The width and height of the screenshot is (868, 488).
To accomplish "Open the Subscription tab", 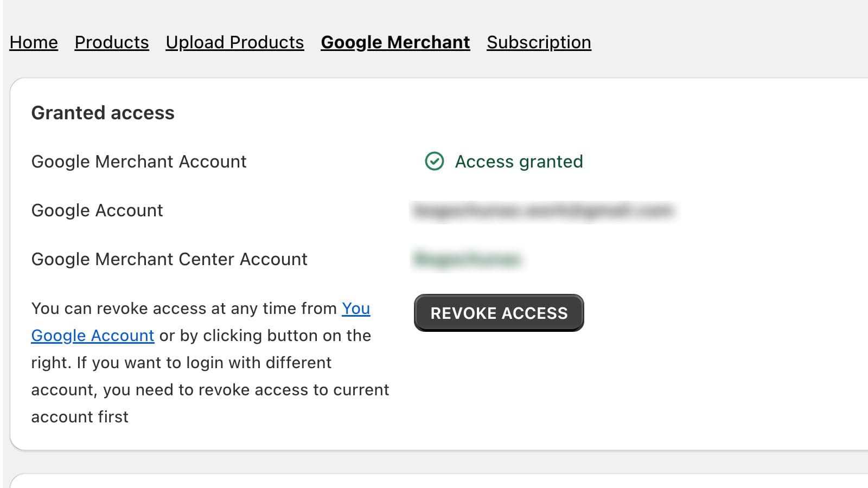I will click(x=539, y=42).
